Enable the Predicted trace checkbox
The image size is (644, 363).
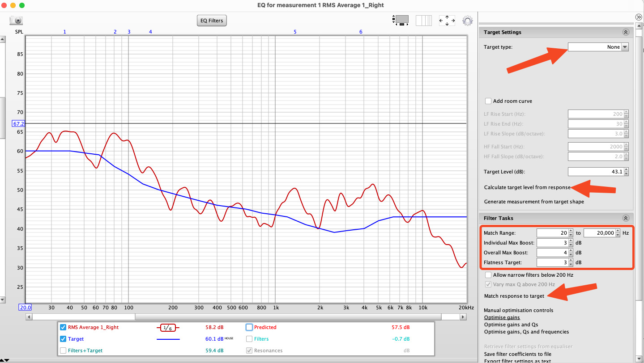(249, 327)
